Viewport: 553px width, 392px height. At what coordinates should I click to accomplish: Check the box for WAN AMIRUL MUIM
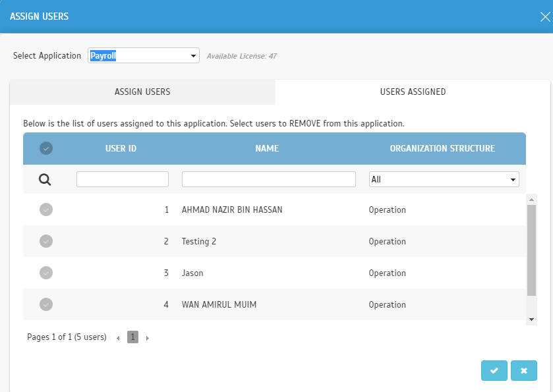tap(46, 304)
